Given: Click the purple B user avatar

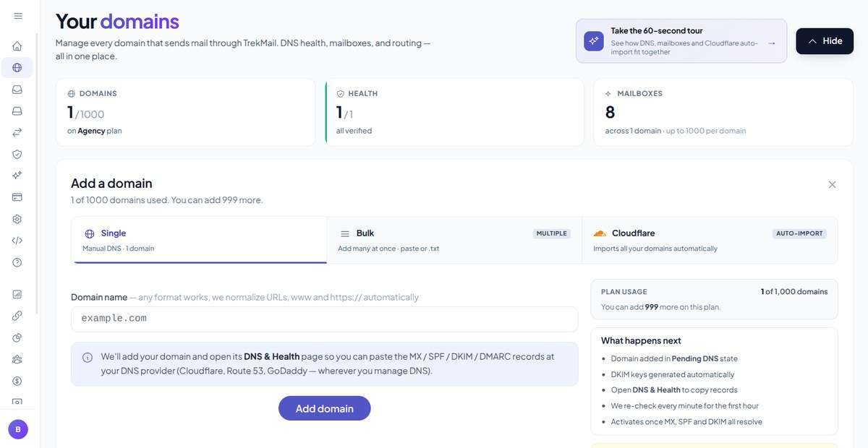Looking at the screenshot, I should pyautogui.click(x=18, y=429).
